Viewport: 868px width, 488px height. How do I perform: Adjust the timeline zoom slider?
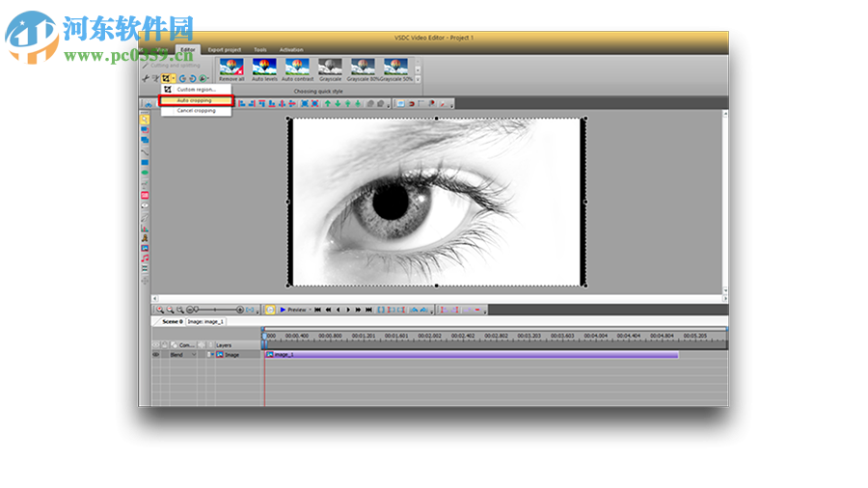point(215,310)
